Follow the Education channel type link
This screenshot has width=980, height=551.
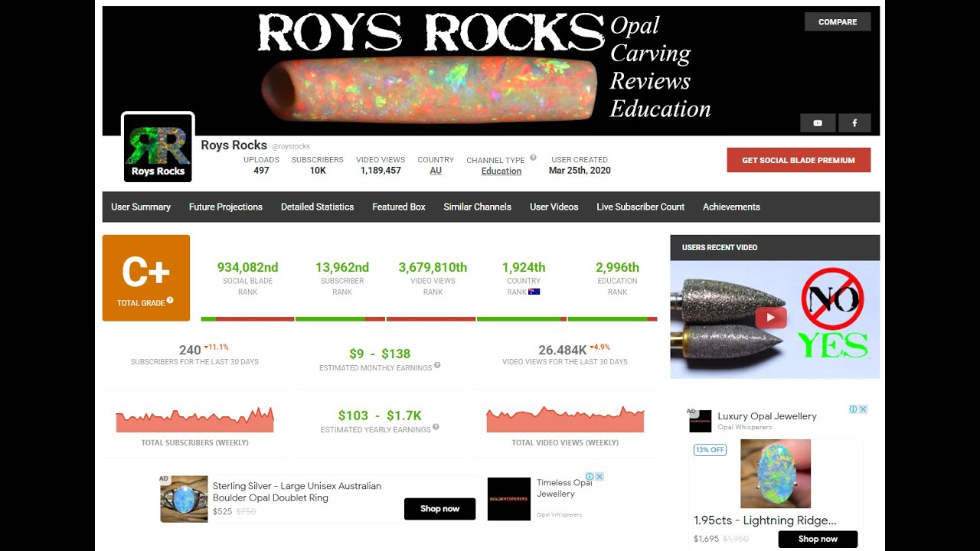501,171
